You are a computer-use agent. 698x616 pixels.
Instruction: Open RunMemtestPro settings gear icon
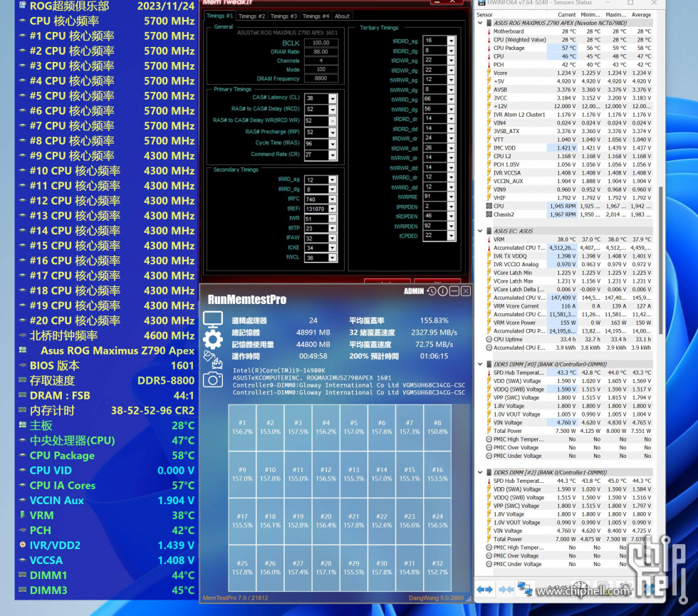pyautogui.click(x=213, y=340)
